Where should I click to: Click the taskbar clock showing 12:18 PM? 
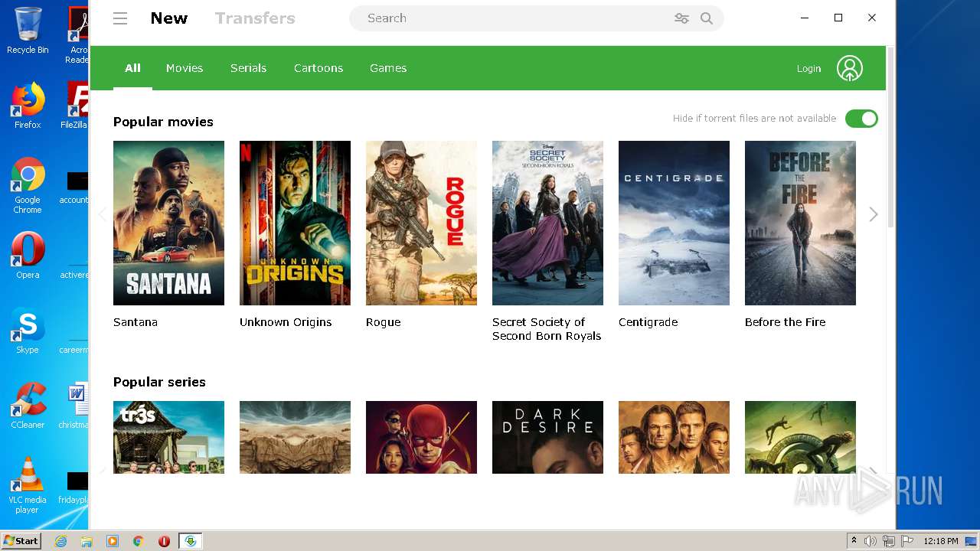click(940, 541)
